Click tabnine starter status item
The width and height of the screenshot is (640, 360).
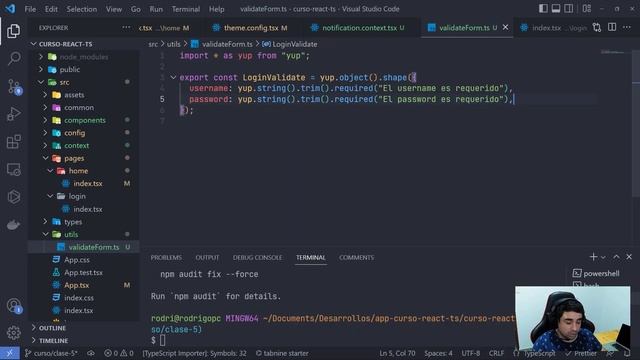(282, 353)
